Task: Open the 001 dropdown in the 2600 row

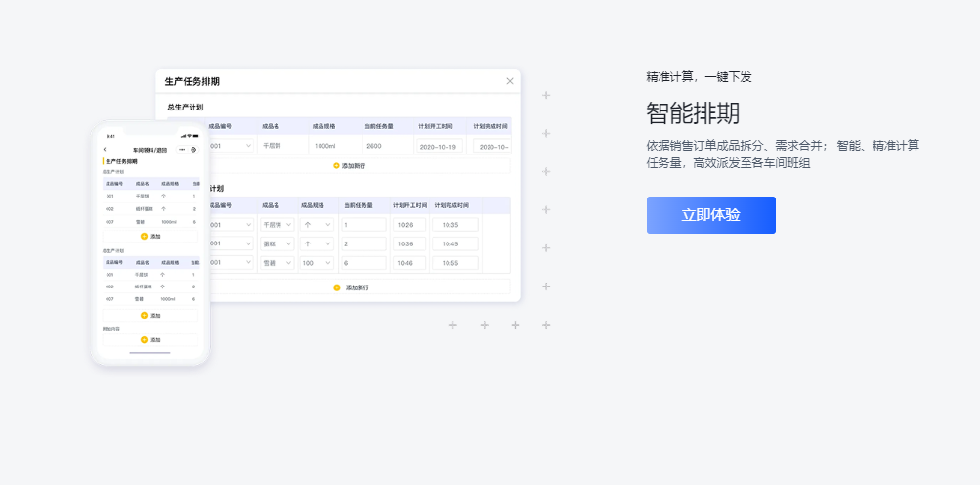Action: (232, 146)
